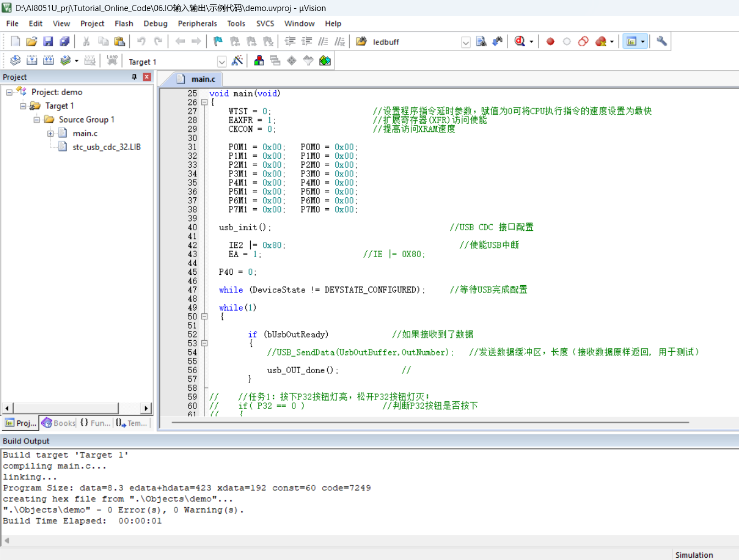Image resolution: width=739 pixels, height=560 pixels.
Task: Insert a breakpoint with red circle icon
Action: coord(550,42)
